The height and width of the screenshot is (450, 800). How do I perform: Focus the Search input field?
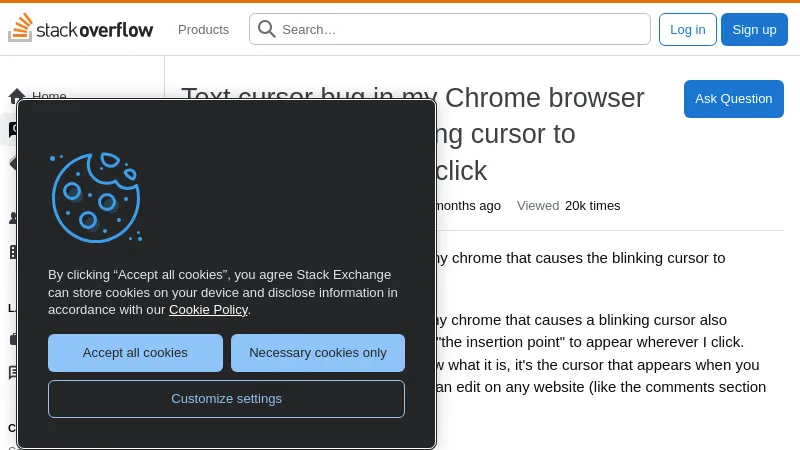(x=460, y=29)
